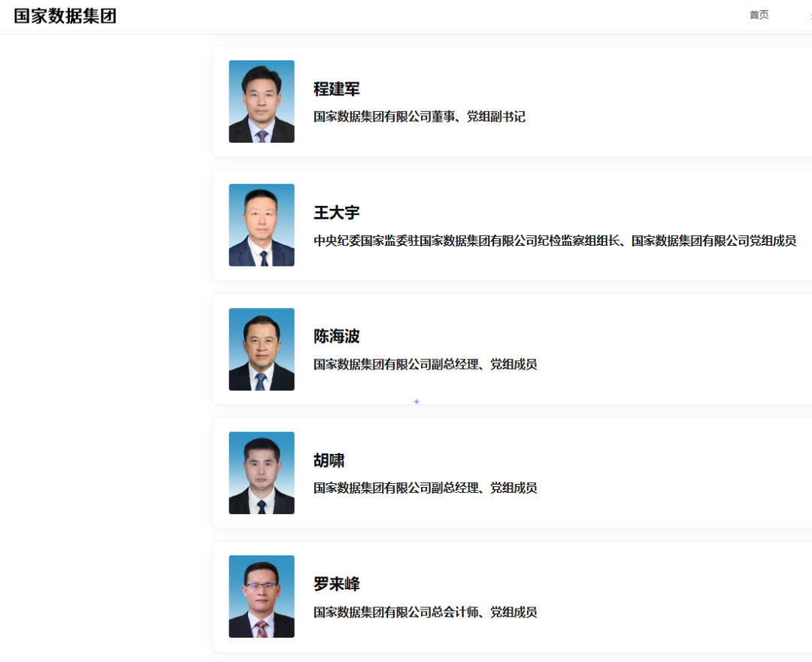Click the title 国家数据集团有限公司董事、党组副书记

pyautogui.click(x=420, y=117)
